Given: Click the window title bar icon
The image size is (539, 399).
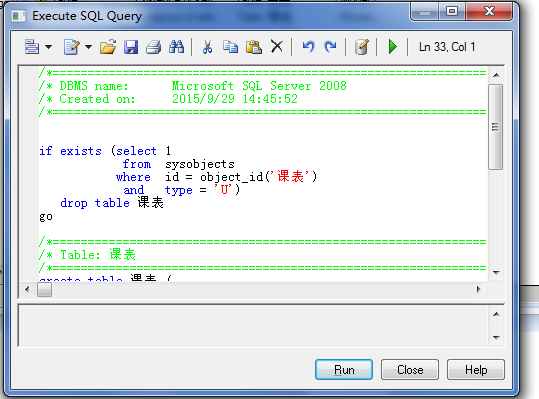Looking at the screenshot, I should pyautogui.click(x=19, y=16).
